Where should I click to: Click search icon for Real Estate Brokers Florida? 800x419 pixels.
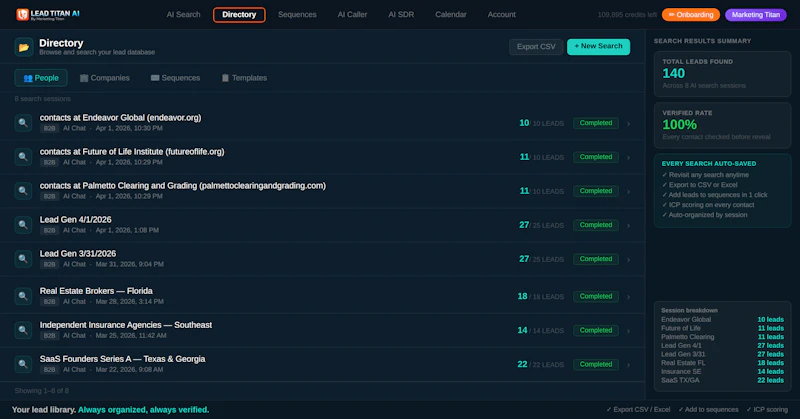[x=23, y=296]
